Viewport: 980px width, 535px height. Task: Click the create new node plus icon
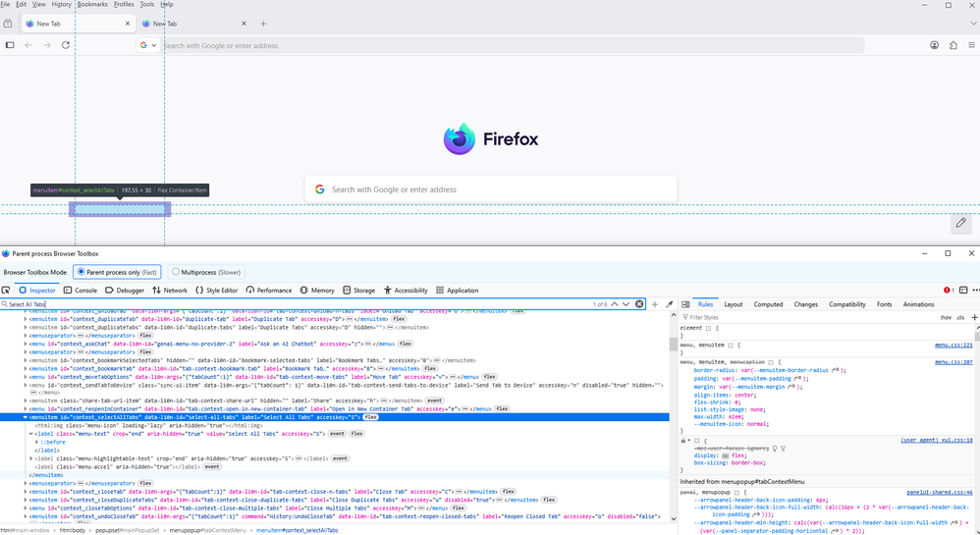(655, 304)
